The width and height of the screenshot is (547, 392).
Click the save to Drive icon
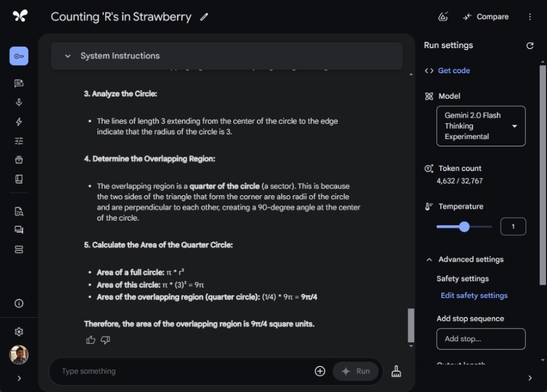[x=443, y=17]
